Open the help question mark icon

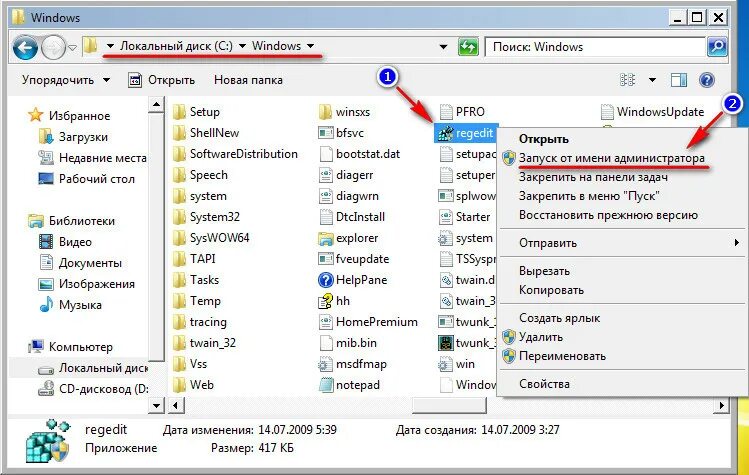tap(706, 80)
